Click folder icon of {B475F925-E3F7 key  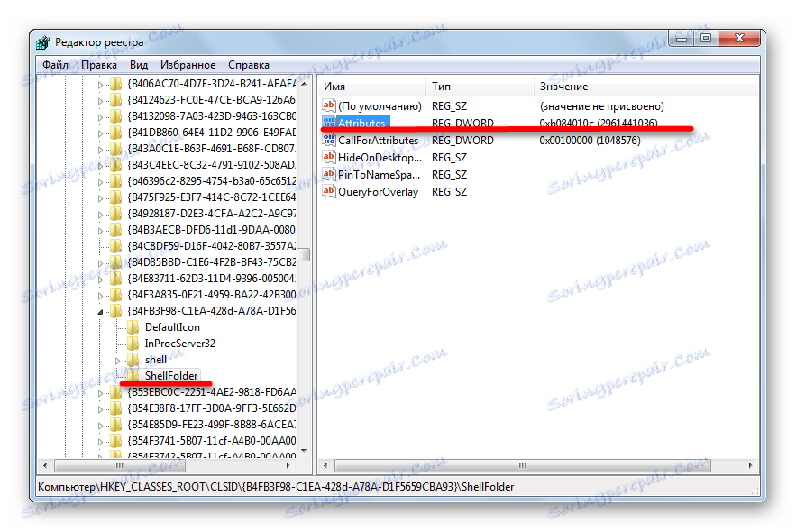(x=116, y=197)
